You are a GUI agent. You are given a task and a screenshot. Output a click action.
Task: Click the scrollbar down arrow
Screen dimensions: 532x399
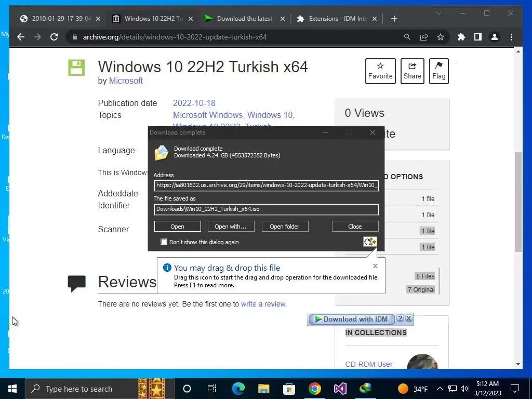coord(518,364)
